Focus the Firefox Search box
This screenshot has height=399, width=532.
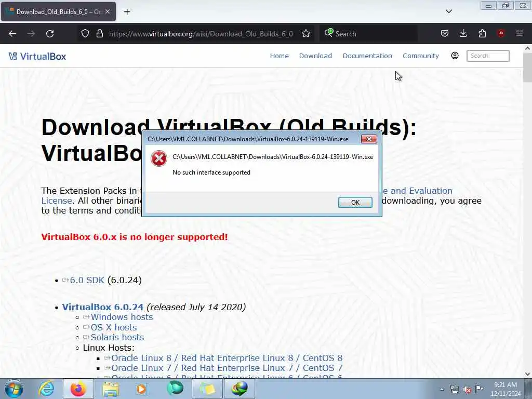(x=368, y=34)
